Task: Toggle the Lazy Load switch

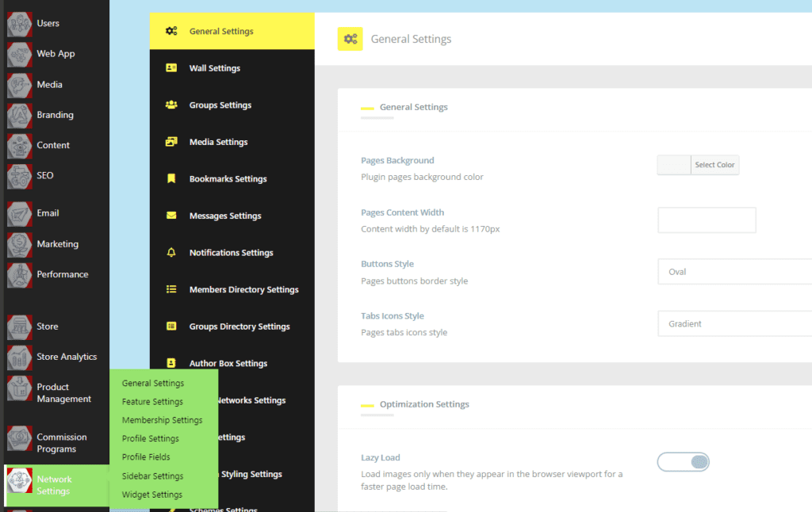Action: coord(683,462)
